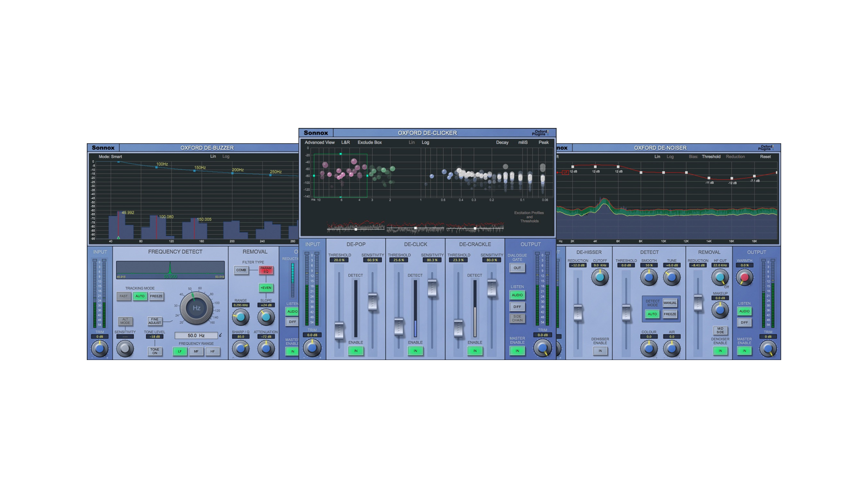Toggle the DENOISER ENABLE IN button
Viewport: 868px width, 488px height.
coord(720,351)
